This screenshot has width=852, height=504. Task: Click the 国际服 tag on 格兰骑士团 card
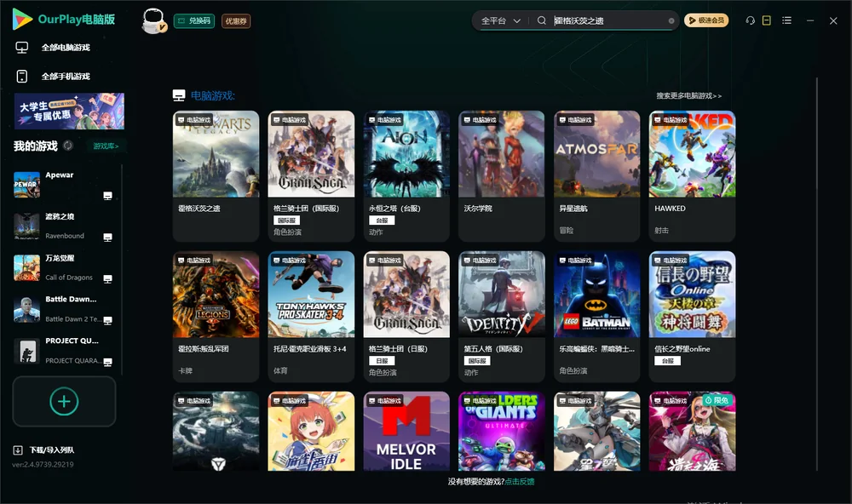click(286, 220)
